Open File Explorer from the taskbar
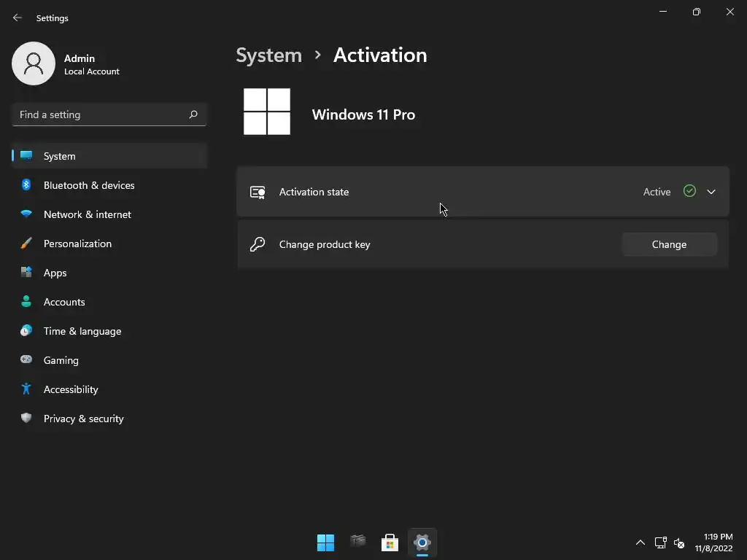This screenshot has width=747, height=560. pyautogui.click(x=357, y=542)
